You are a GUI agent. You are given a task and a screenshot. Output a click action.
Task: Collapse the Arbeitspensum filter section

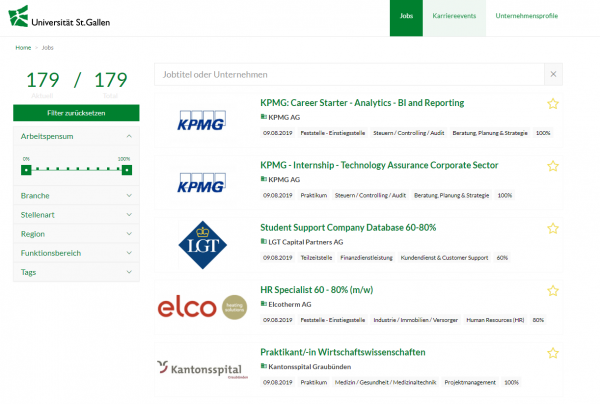pos(76,136)
